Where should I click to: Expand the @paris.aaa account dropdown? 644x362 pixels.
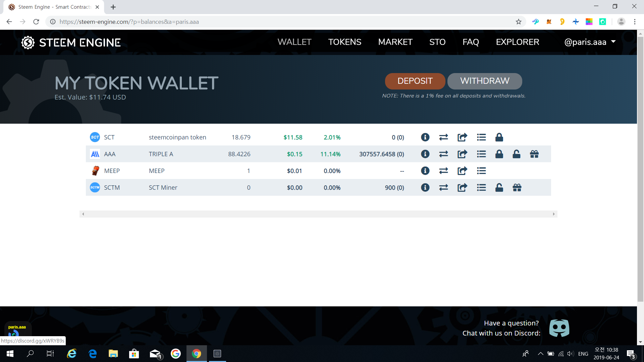tap(590, 42)
